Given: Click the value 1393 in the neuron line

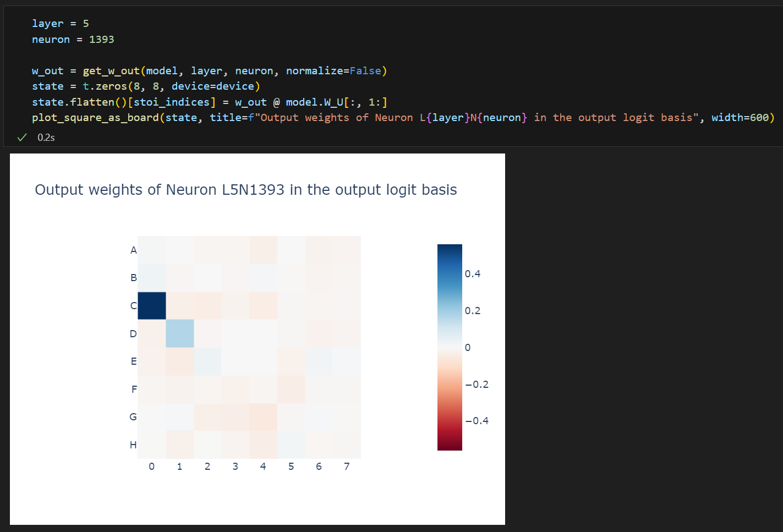Looking at the screenshot, I should 102,40.
